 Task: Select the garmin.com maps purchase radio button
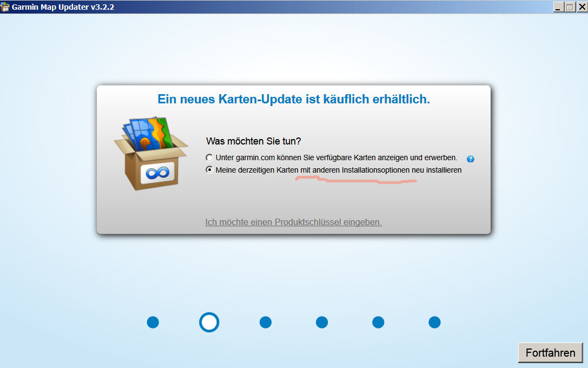tap(209, 157)
